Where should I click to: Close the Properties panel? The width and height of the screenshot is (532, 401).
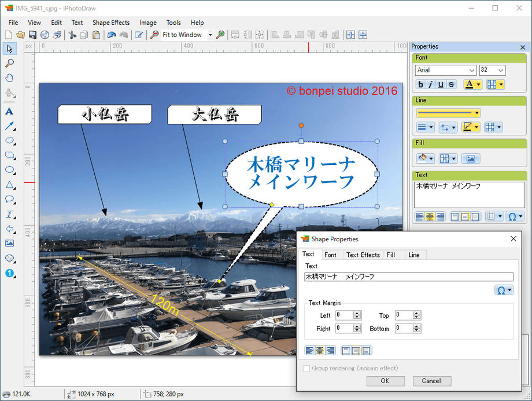[x=523, y=47]
